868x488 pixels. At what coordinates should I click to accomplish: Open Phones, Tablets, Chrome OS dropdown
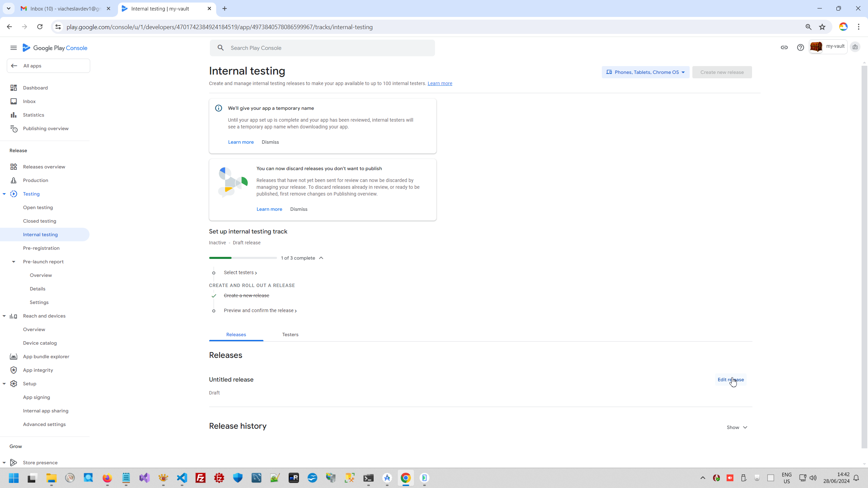point(645,72)
